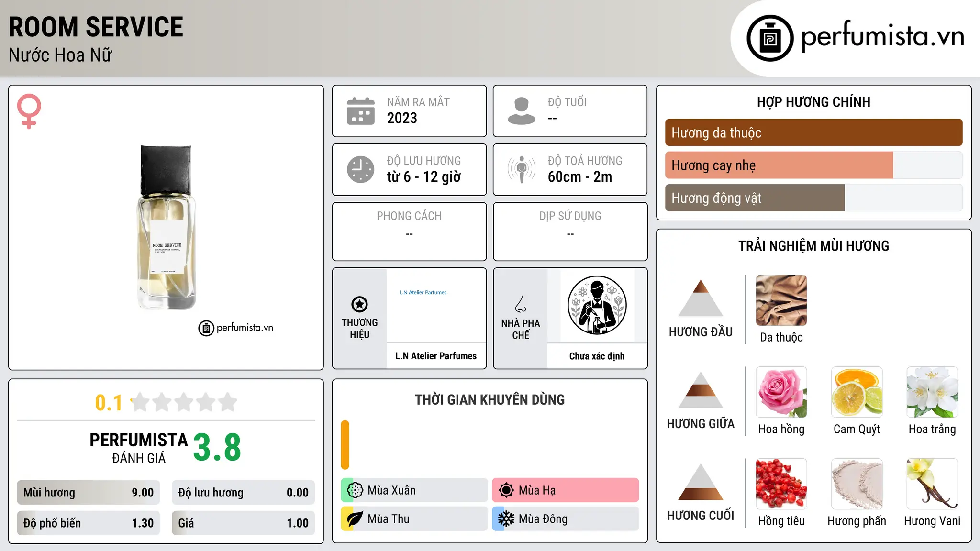Click the small L.N Atelier Parfumes brand logo
Image resolution: width=980 pixels, height=551 pixels.
[423, 292]
